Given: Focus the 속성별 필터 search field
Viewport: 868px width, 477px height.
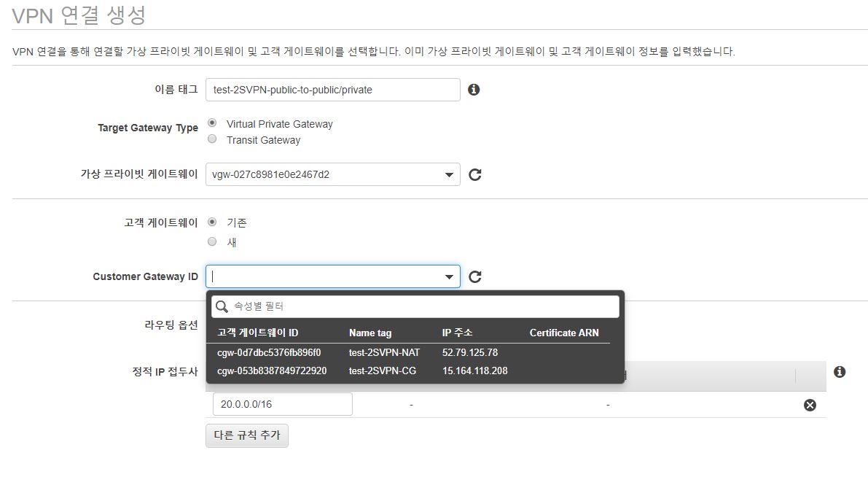Looking at the screenshot, I should [415, 306].
